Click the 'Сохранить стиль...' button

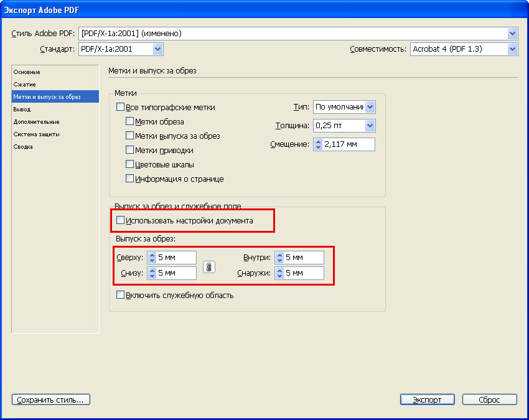pos(51,399)
